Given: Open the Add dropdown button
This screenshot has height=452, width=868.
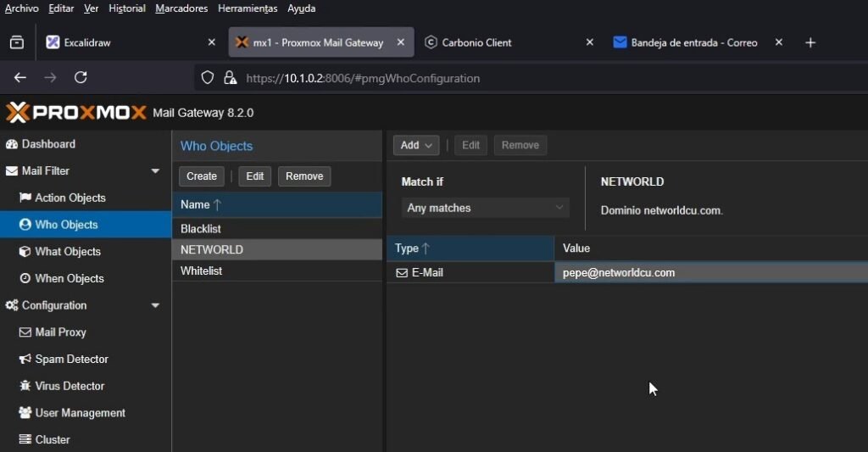Looking at the screenshot, I should tap(416, 145).
